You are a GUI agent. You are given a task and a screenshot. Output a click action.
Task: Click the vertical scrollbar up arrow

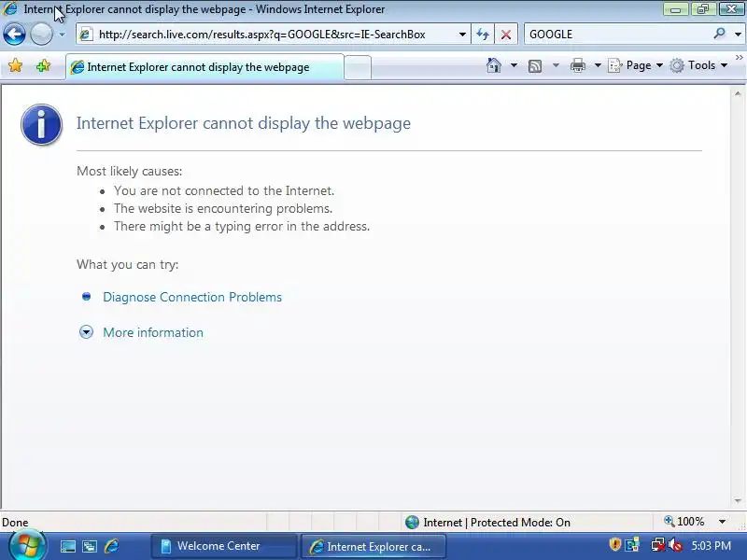738,94
